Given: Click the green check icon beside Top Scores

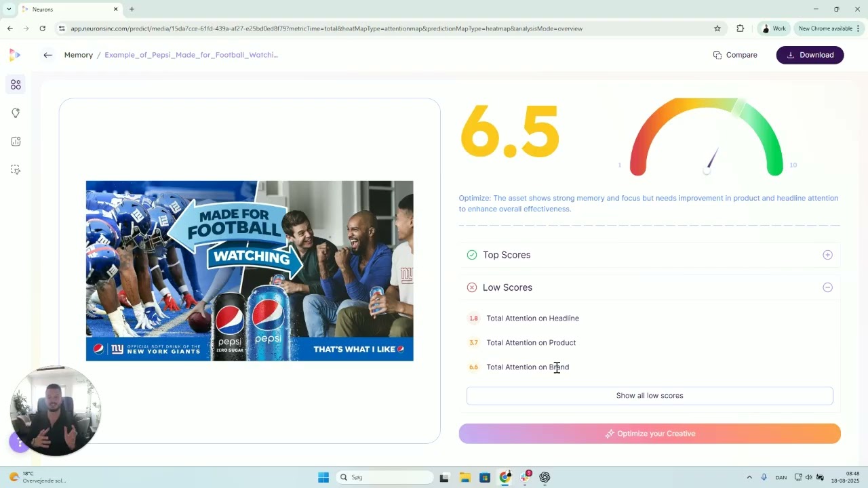Looking at the screenshot, I should click(x=472, y=255).
